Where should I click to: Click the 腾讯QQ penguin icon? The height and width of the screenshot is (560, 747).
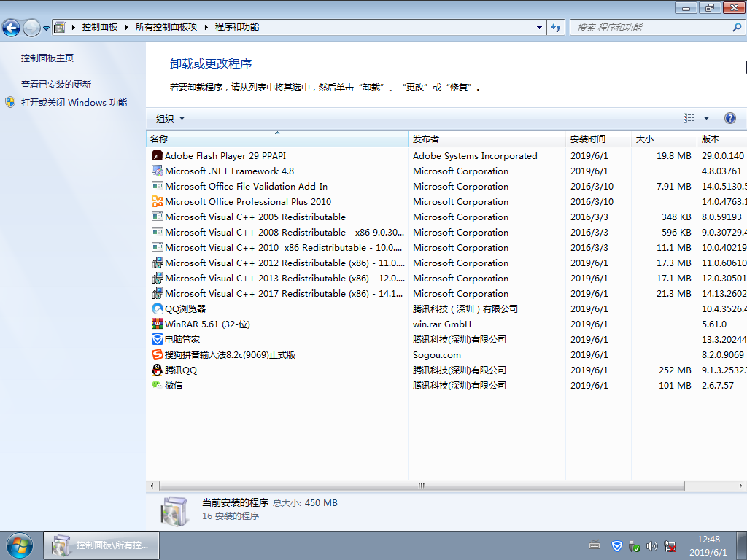point(158,370)
